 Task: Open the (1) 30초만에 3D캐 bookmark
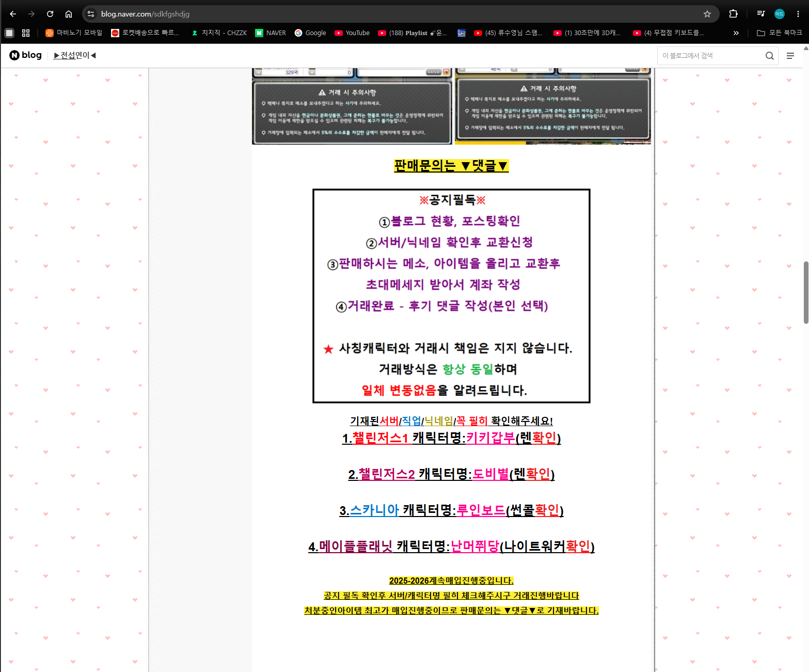point(587,33)
